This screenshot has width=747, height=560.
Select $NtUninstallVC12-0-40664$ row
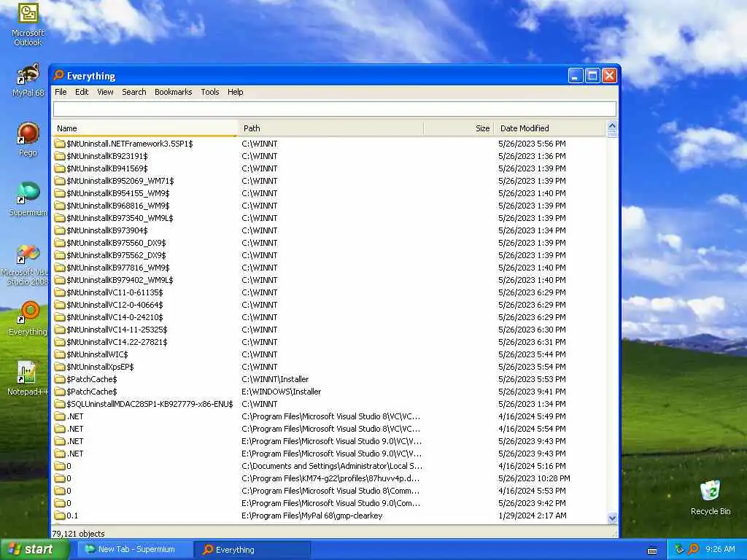(x=329, y=305)
